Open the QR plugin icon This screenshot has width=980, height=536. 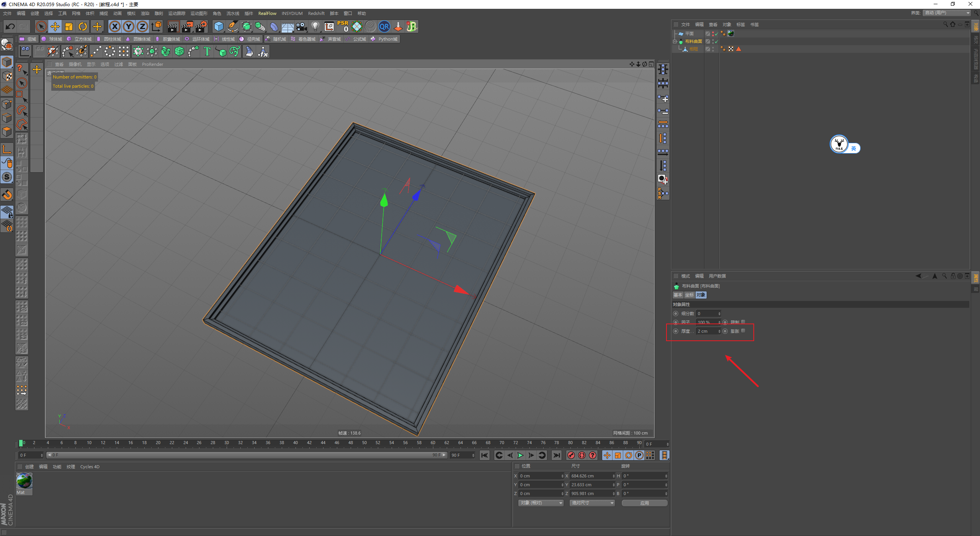[384, 26]
